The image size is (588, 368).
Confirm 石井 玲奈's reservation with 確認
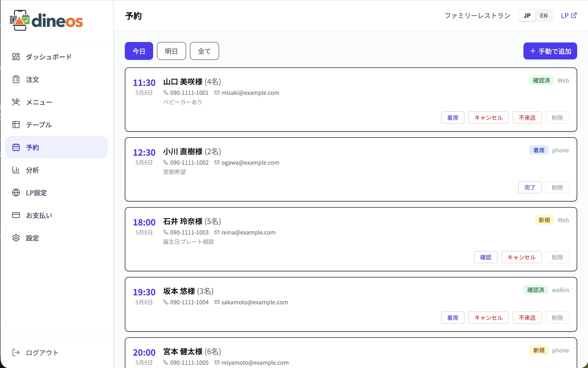pyautogui.click(x=486, y=257)
